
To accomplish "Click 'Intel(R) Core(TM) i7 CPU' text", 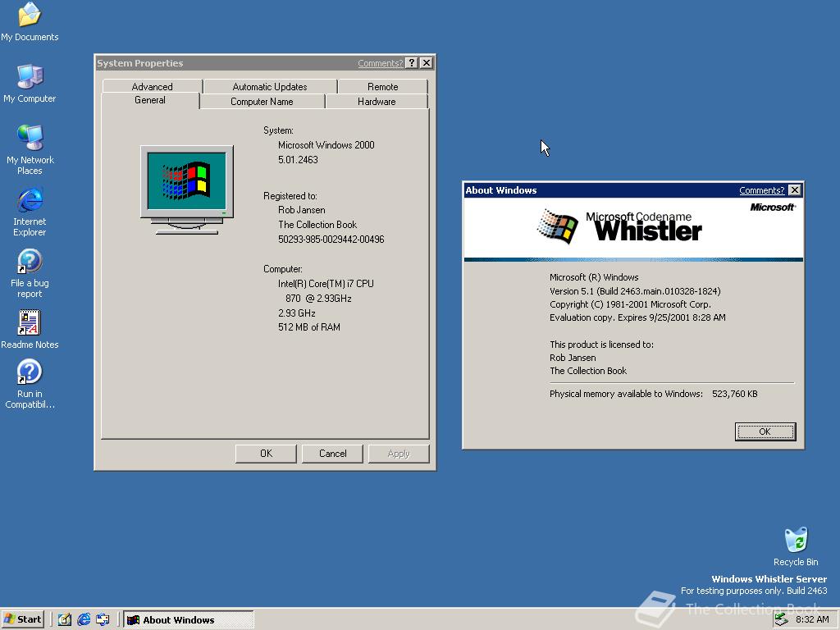I will [x=326, y=283].
